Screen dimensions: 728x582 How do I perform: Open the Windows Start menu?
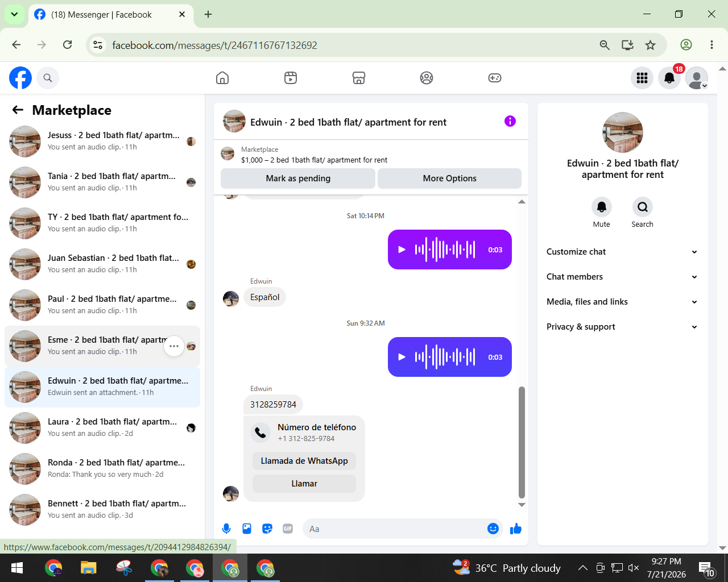click(x=17, y=568)
